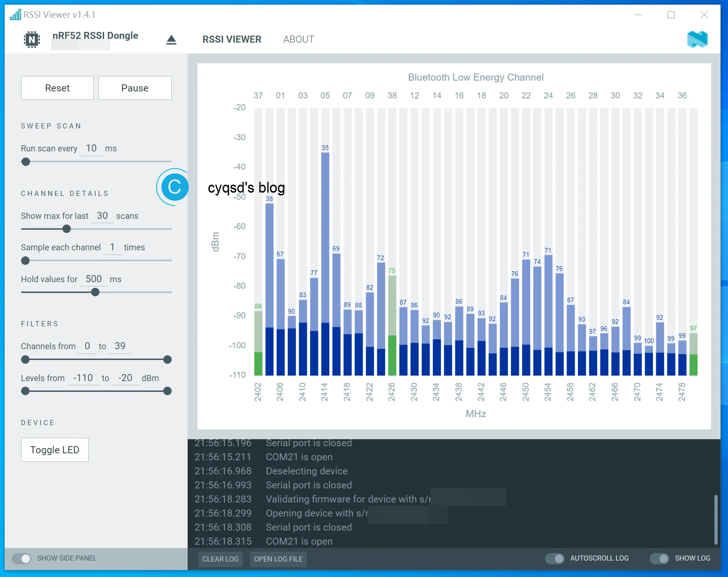This screenshot has height=577, width=728.
Task: Toggle the SHOW SIDE PANEL switch
Action: pos(22,558)
